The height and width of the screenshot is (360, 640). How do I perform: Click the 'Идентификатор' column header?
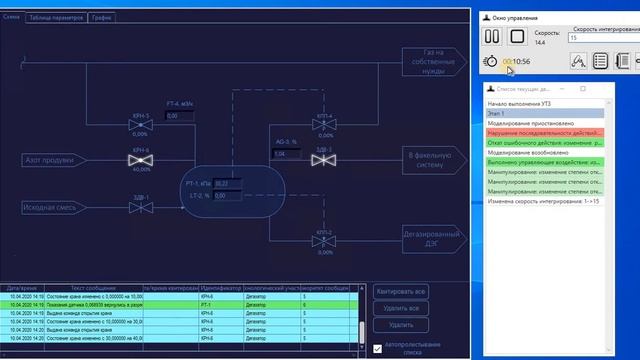click(x=221, y=288)
